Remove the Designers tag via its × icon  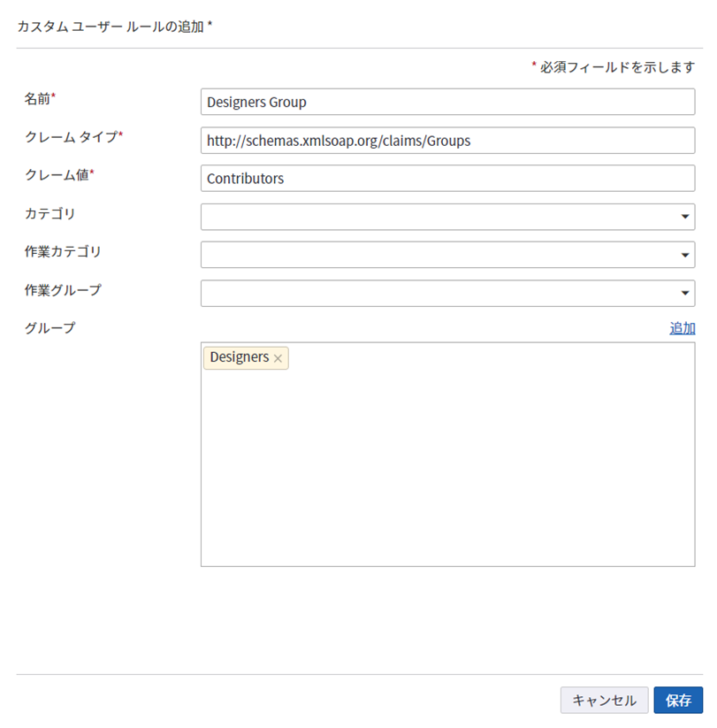278,358
